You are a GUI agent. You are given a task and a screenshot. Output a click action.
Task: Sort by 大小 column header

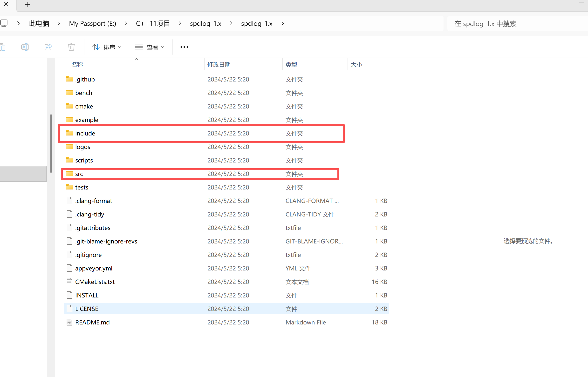(x=356, y=65)
